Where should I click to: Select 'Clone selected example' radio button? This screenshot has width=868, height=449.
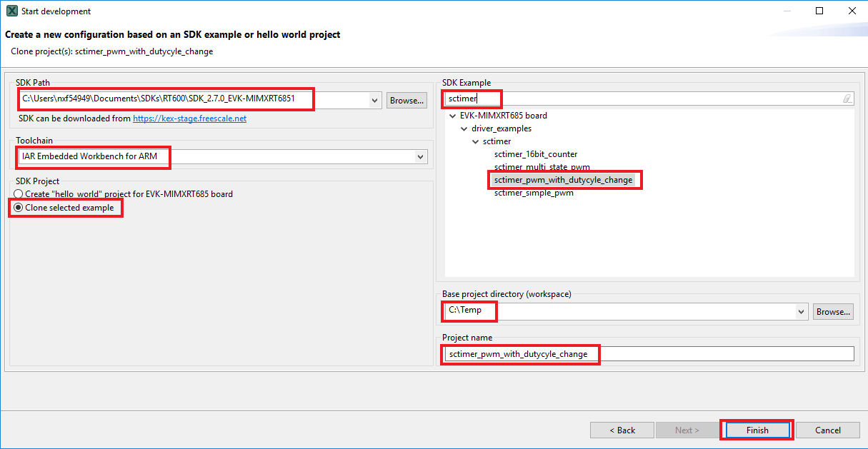click(19, 208)
